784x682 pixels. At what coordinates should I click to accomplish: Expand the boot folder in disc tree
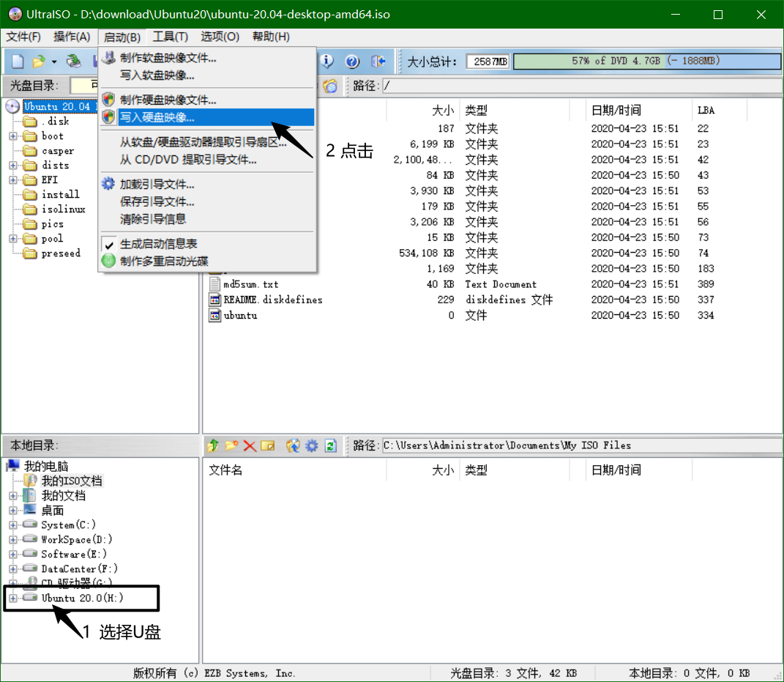[x=13, y=136]
